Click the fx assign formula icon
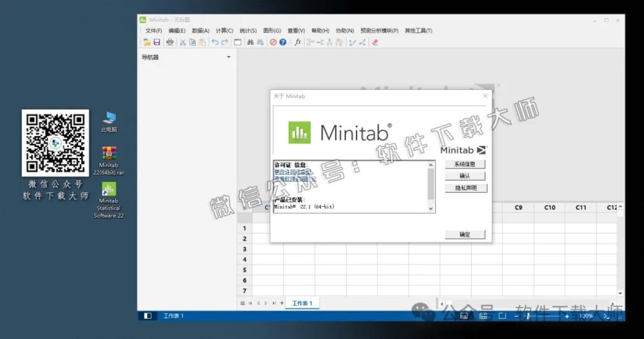This screenshot has height=339, width=644. (x=297, y=42)
